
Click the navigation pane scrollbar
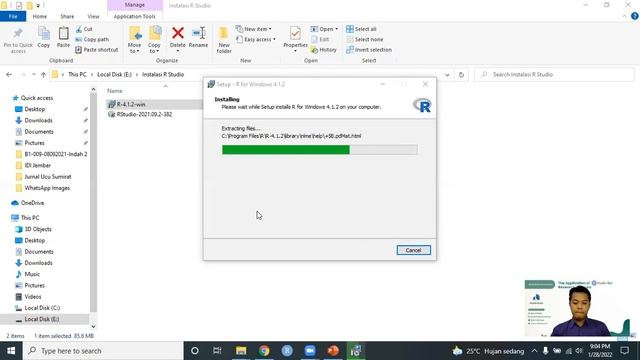(93, 202)
